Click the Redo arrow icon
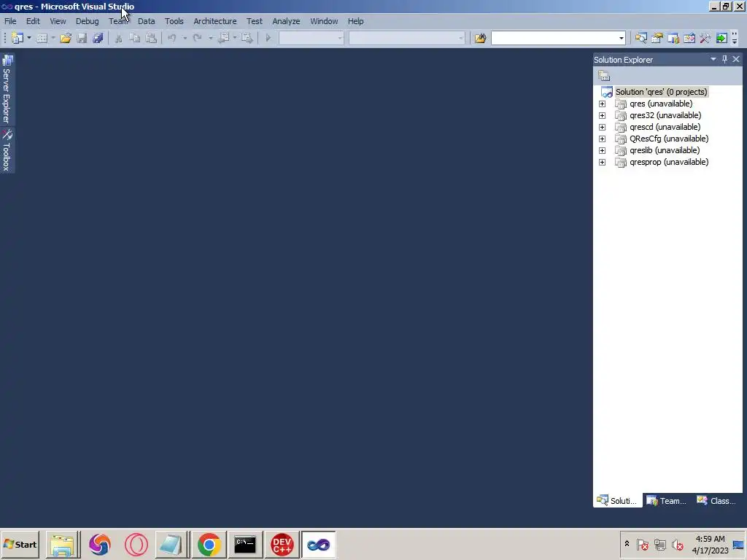 [x=197, y=38]
